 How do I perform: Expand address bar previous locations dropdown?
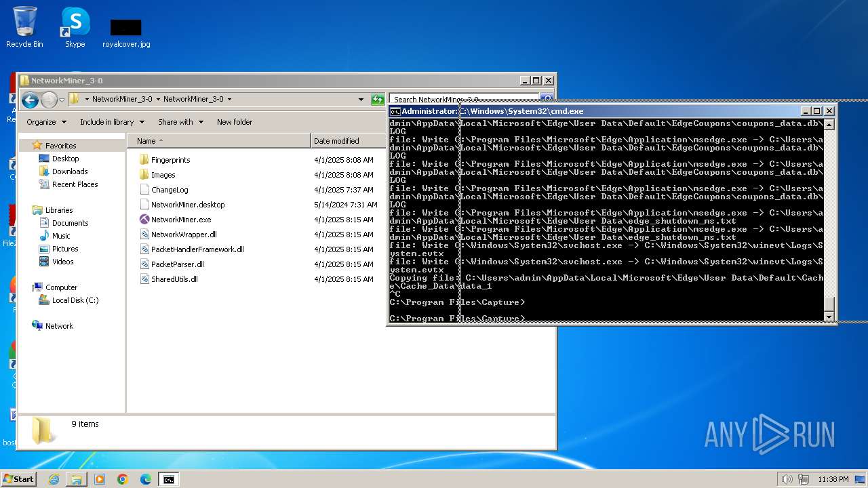(361, 100)
